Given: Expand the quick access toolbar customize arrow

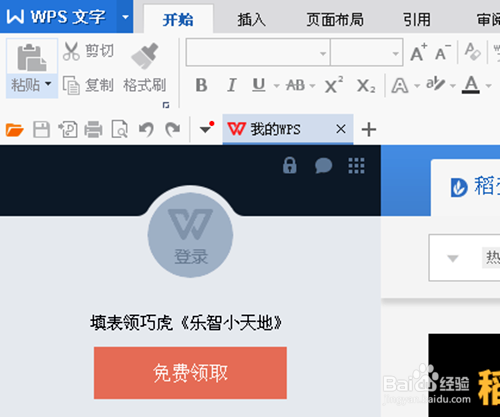Looking at the screenshot, I should [205, 129].
